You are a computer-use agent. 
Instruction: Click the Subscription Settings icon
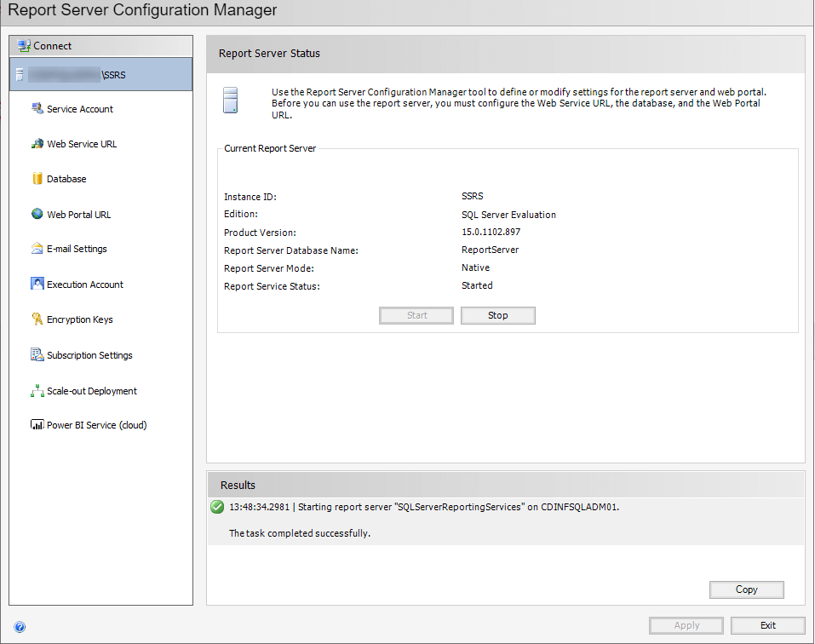(37, 354)
